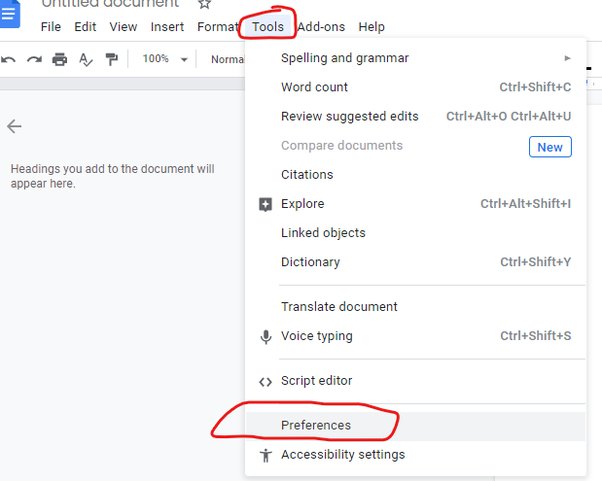Open the Normal text style dropdown
This screenshot has width=602, height=481.
click(x=227, y=60)
